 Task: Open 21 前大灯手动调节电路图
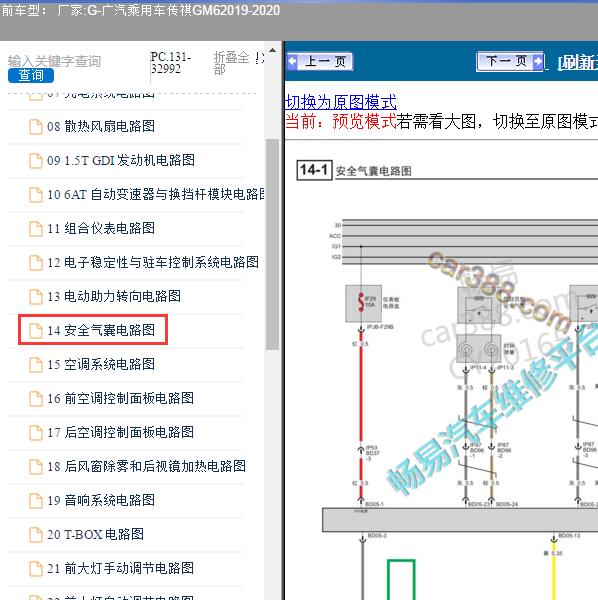point(121,568)
